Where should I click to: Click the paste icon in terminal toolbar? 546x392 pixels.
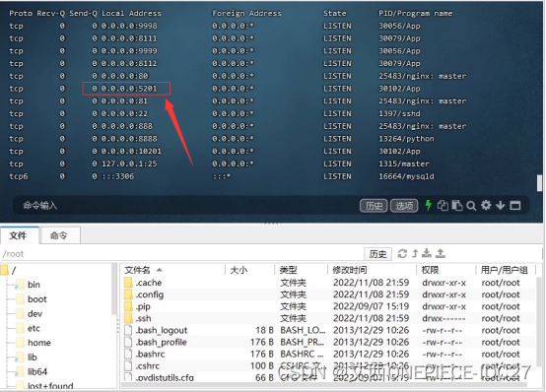[x=457, y=206]
